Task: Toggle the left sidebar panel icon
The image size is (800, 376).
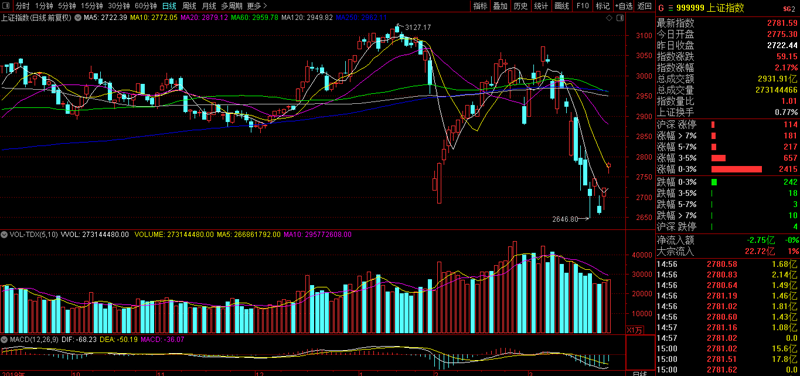Action: click(5, 6)
